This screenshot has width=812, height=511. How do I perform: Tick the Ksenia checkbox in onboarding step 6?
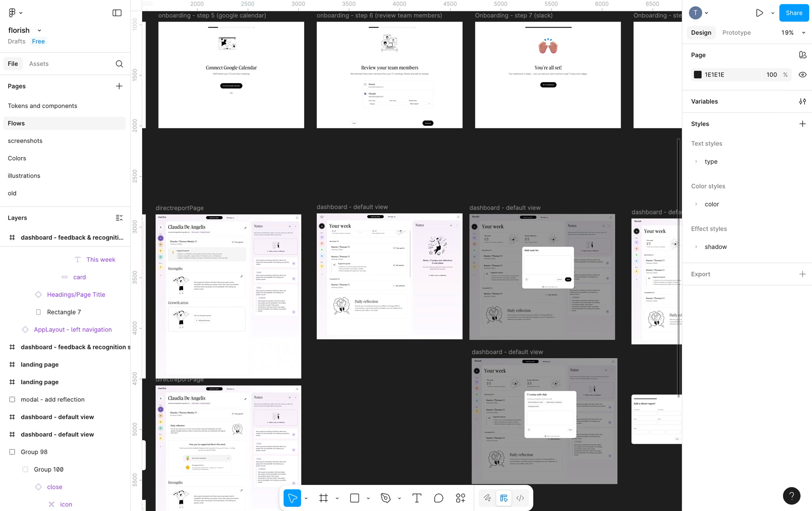365,85
